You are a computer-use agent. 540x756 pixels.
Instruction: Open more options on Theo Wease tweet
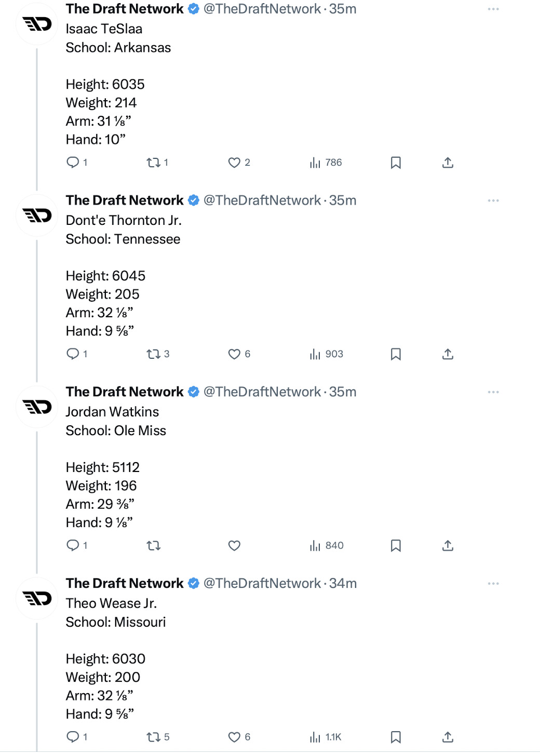(x=493, y=584)
